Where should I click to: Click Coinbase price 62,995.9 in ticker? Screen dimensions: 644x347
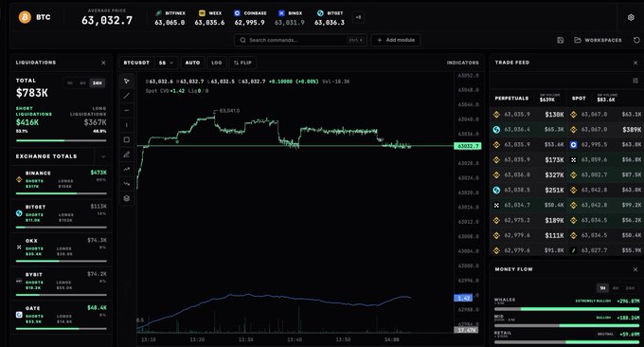(249, 23)
